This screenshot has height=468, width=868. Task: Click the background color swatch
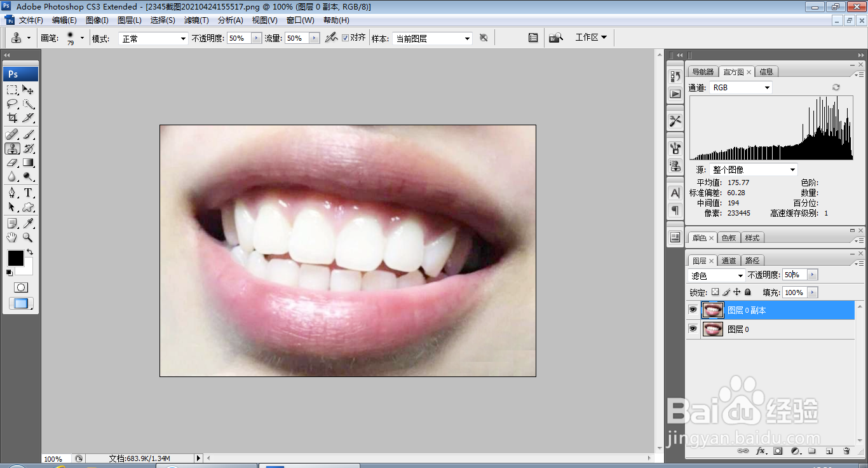coord(27,270)
